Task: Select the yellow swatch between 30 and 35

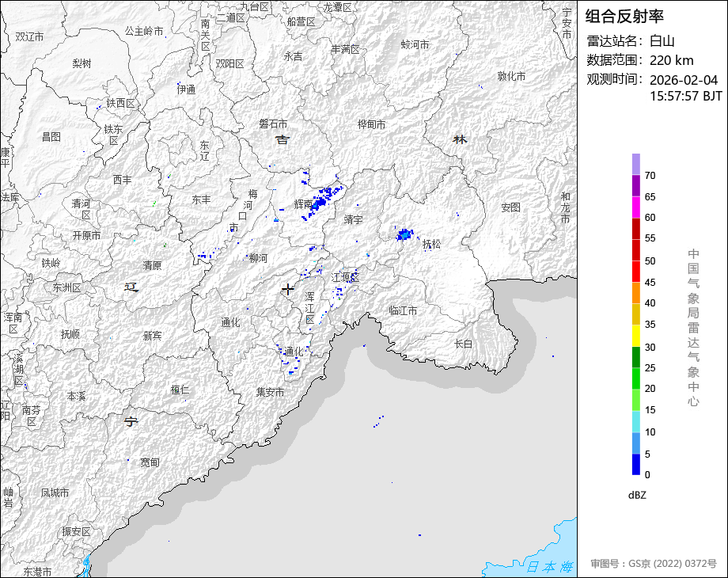Action: (636, 336)
